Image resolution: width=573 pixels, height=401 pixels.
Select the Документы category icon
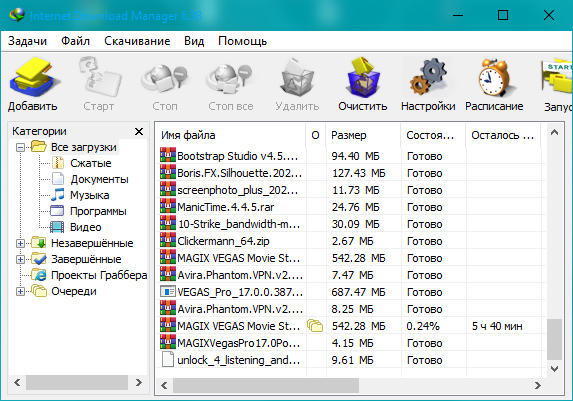[58, 179]
